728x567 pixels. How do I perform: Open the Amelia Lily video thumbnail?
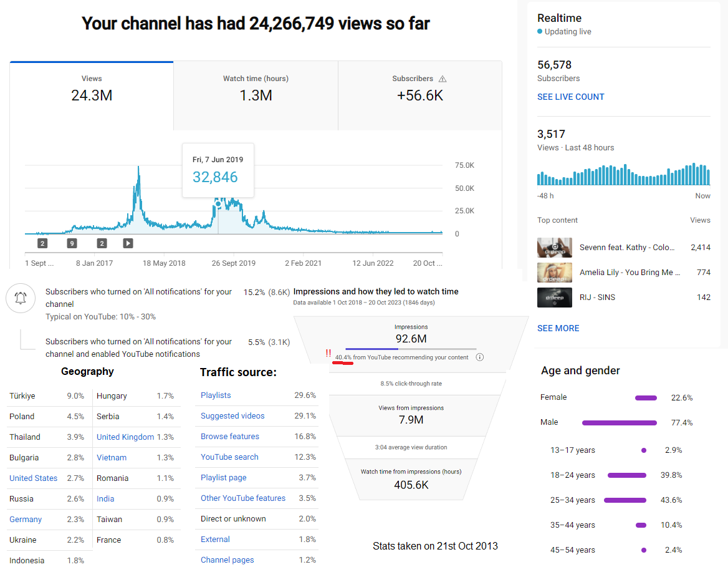(554, 273)
